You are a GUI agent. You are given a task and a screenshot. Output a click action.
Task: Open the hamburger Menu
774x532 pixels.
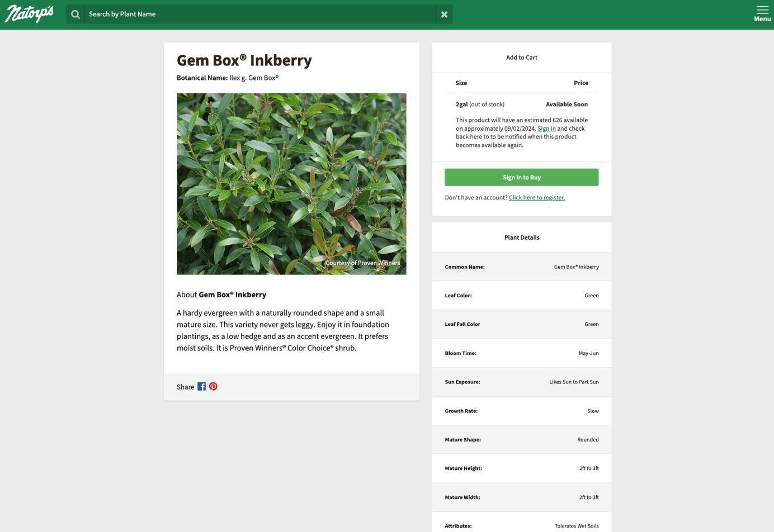(x=762, y=14)
